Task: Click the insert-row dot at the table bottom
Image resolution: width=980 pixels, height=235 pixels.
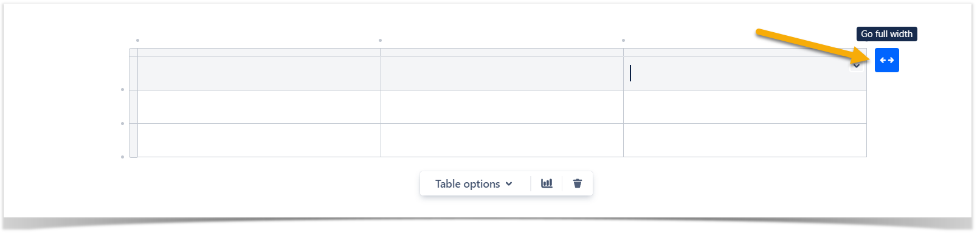Action: 122,157
